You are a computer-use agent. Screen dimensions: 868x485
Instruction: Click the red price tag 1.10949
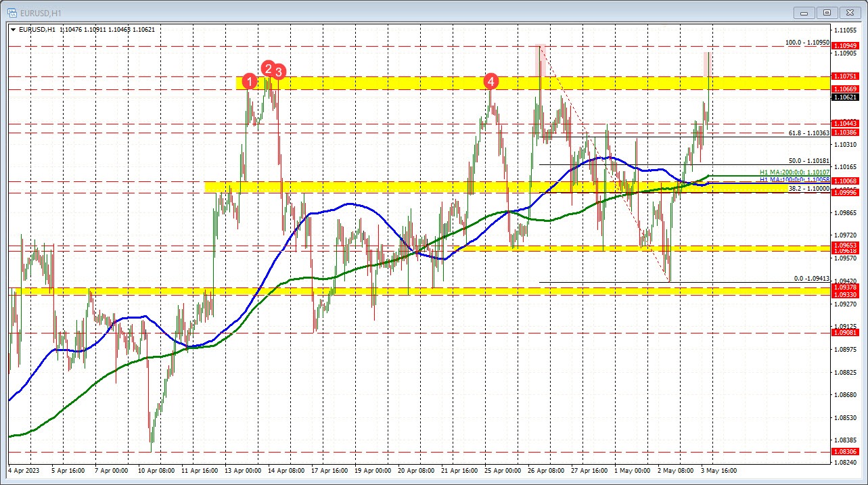click(847, 46)
